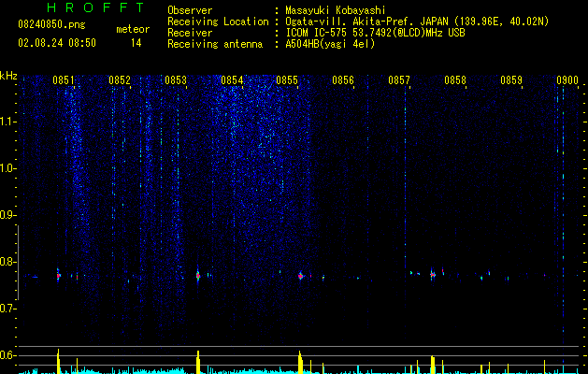Click the 0855 time marker
This screenshot has width=588, height=374.
point(287,80)
